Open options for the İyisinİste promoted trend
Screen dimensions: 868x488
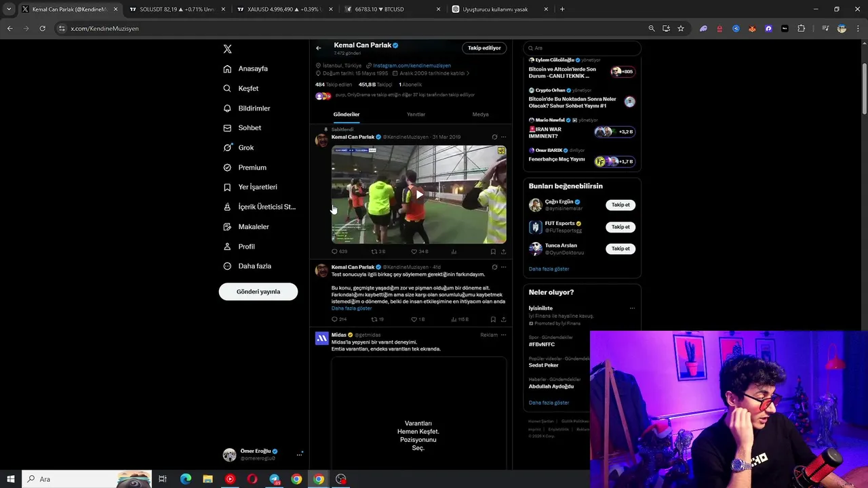click(x=632, y=308)
